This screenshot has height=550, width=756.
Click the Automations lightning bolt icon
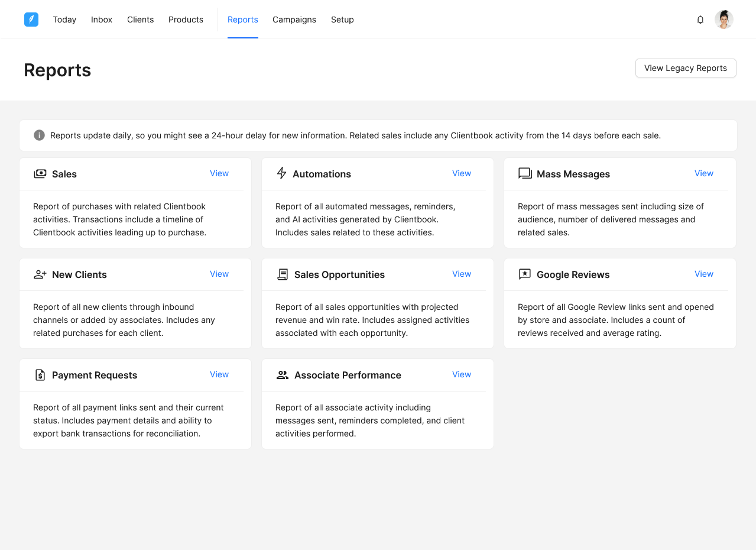tap(282, 173)
